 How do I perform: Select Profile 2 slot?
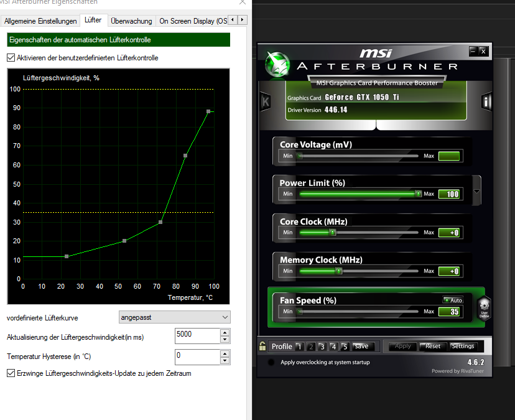tap(311, 347)
